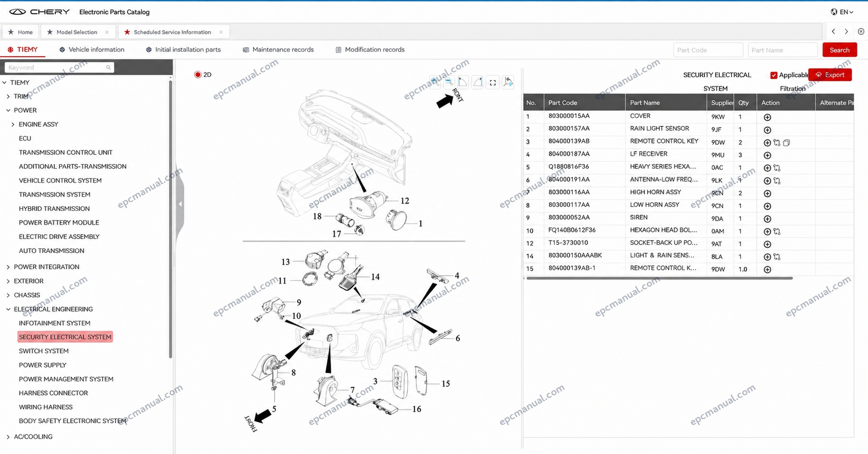868x454 pixels.
Task: Expand the TRIM tree node
Action: pos(8,96)
